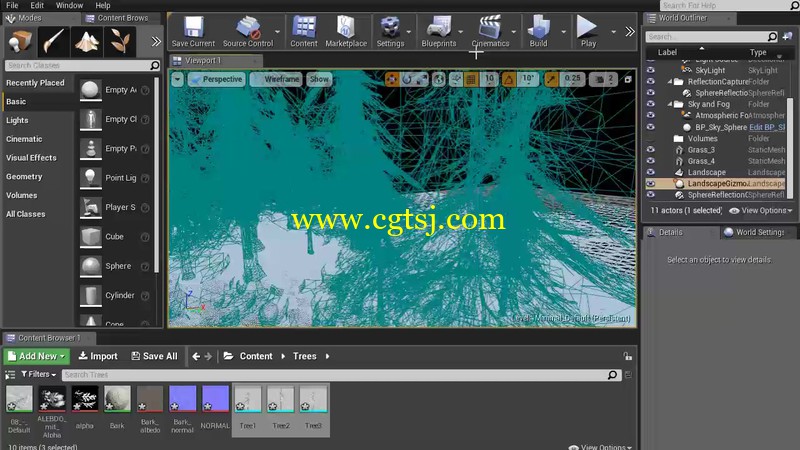Select scale gizmo tool in viewport

422,79
